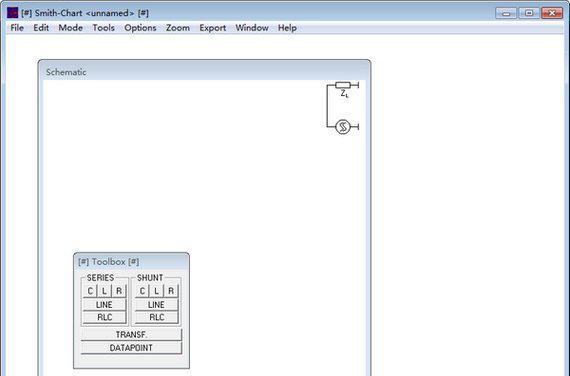Open the Tools menu
Image resolution: width=570 pixels, height=376 pixels.
coord(104,28)
